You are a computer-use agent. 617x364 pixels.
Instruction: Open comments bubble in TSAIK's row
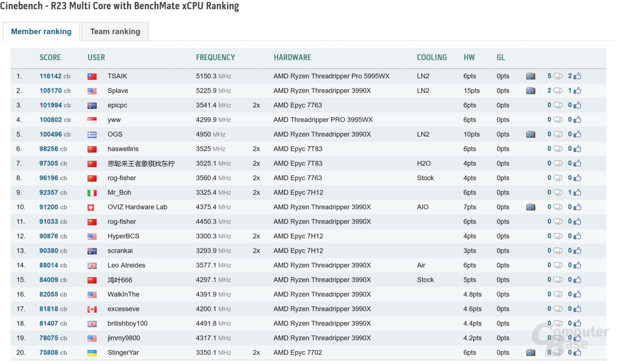558,76
